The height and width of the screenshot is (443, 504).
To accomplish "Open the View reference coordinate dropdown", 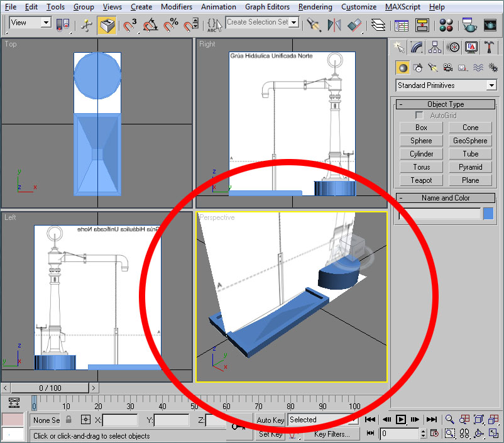I will pos(30,23).
